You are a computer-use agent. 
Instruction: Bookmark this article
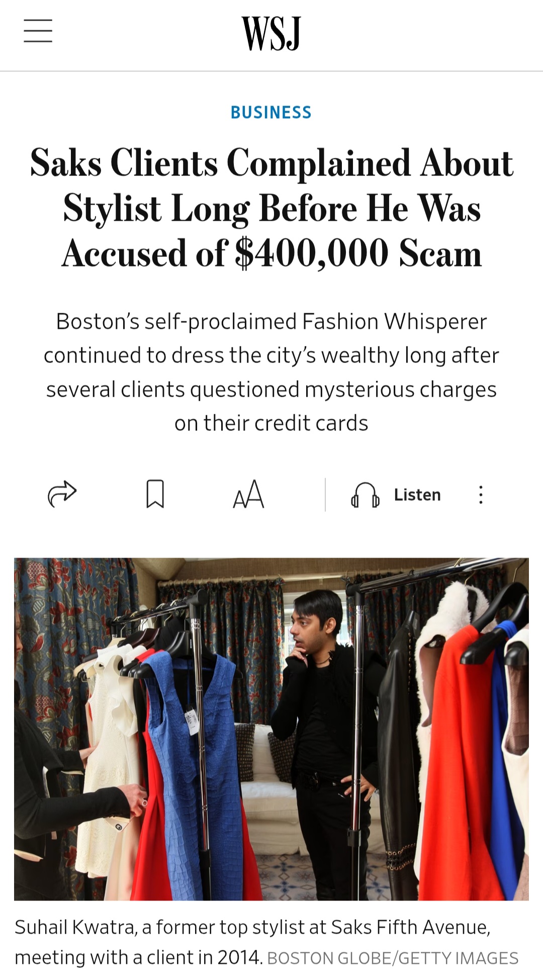click(155, 494)
